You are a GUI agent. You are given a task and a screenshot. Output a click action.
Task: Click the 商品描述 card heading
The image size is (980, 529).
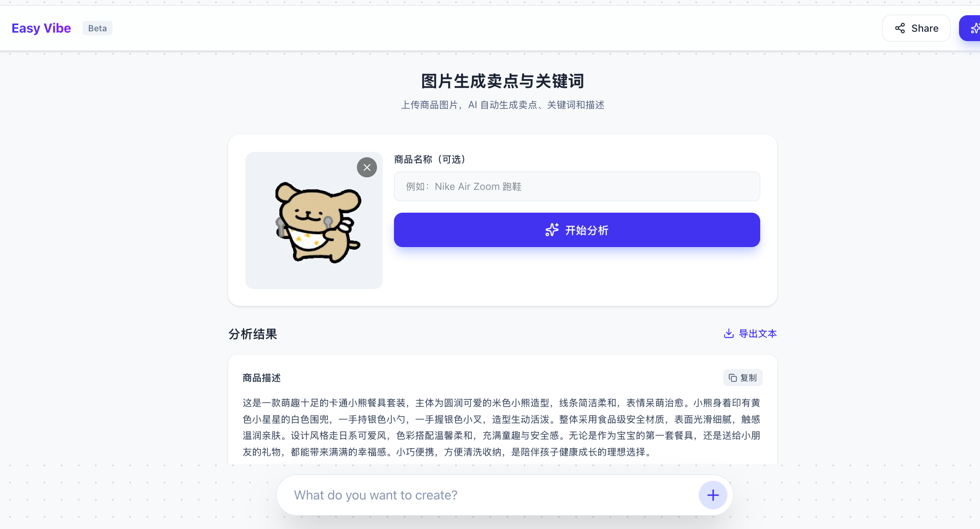tap(262, 378)
